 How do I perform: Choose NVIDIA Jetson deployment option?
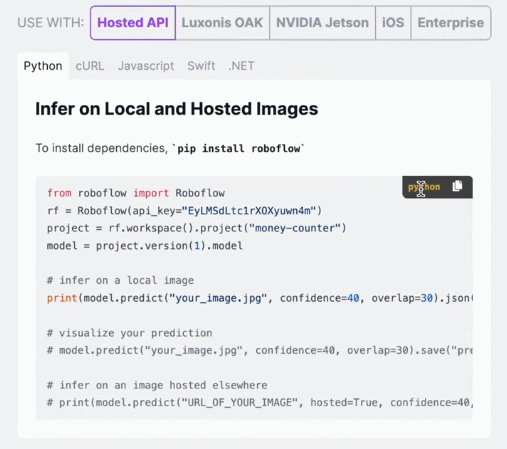322,23
